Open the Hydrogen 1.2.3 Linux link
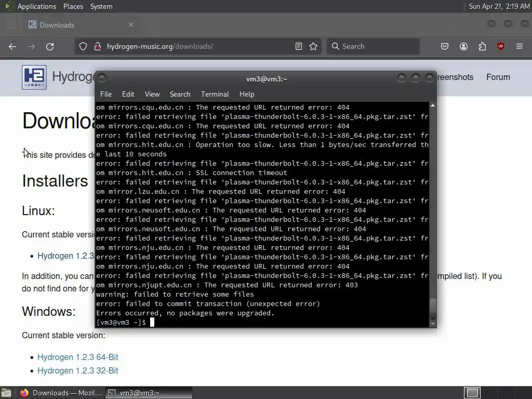 pyautogui.click(x=65, y=256)
